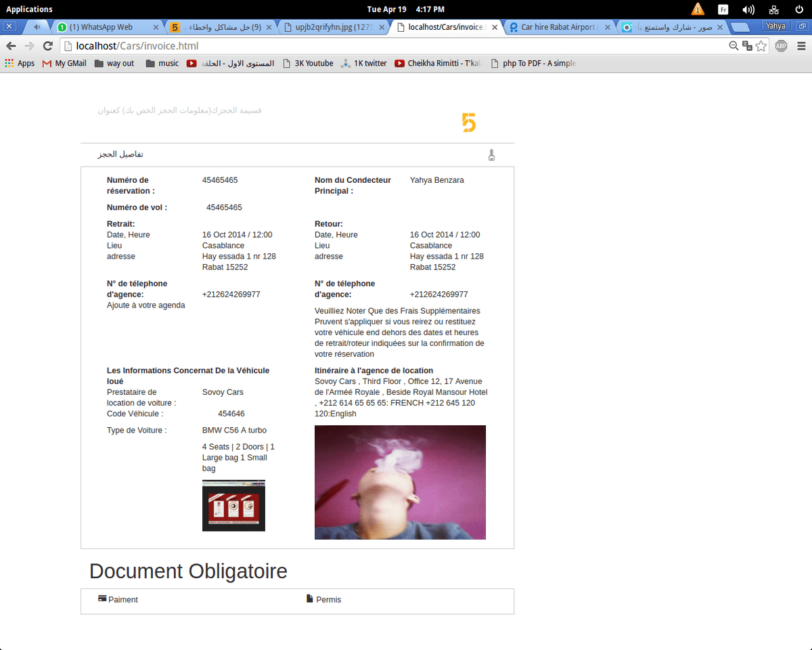
Task: Click the Itinéraire à l'agence de location heading
Action: click(x=374, y=370)
